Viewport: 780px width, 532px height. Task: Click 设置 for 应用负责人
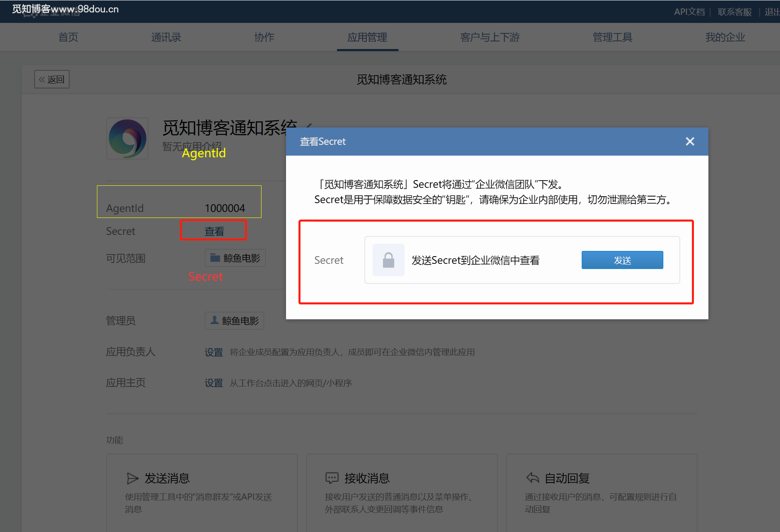coord(214,352)
